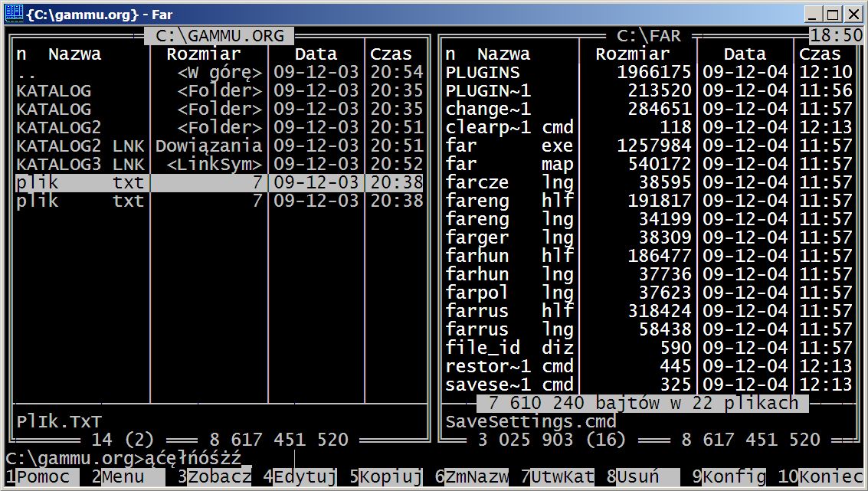868x491 pixels.
Task: Click the Far window title bar icon
Action: pyautogui.click(x=15, y=13)
